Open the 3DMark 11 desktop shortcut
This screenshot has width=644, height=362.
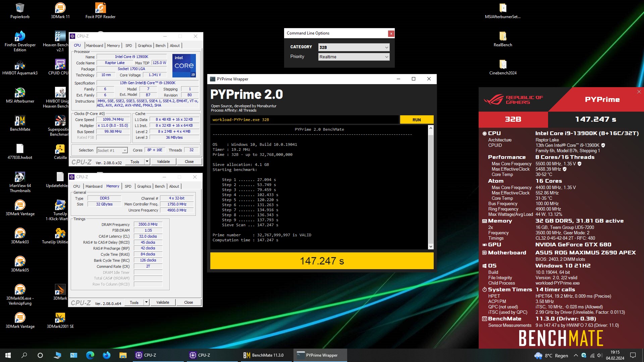coord(60,10)
